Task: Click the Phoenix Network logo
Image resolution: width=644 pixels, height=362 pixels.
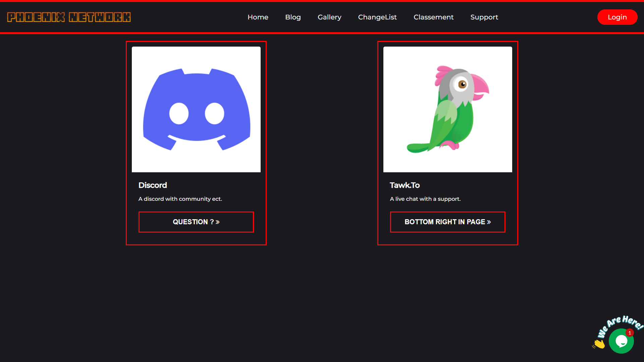Action: tap(68, 17)
